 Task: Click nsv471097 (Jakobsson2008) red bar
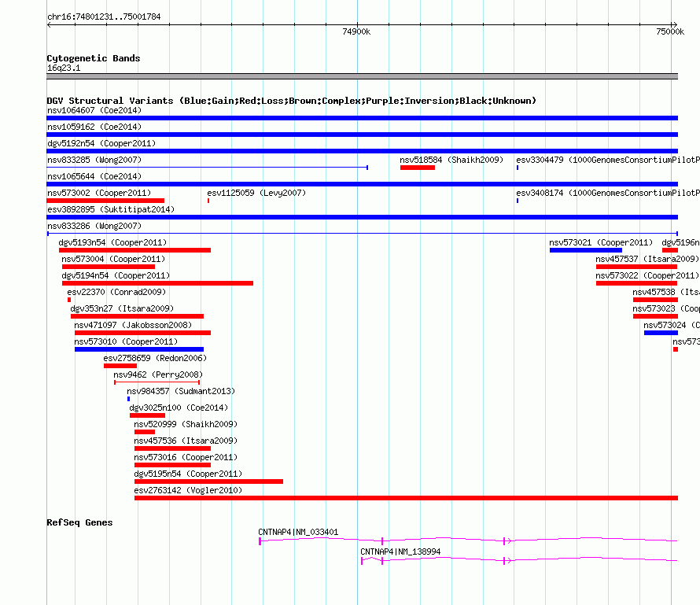(142, 333)
